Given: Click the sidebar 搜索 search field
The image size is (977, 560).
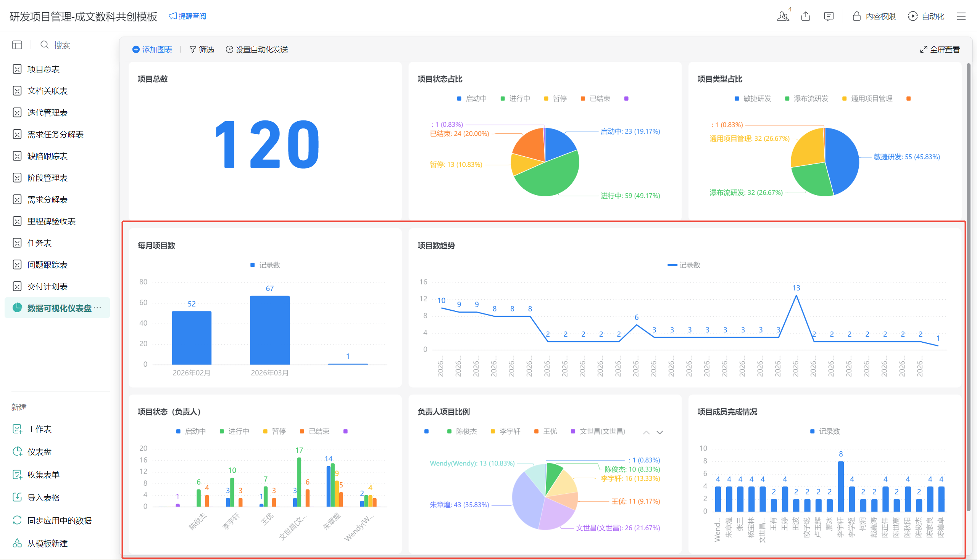Looking at the screenshot, I should point(61,45).
